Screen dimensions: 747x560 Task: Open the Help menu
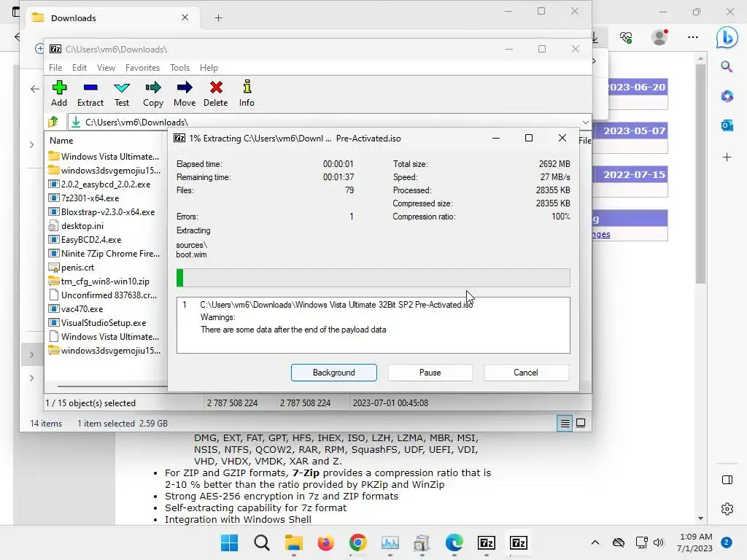209,68
